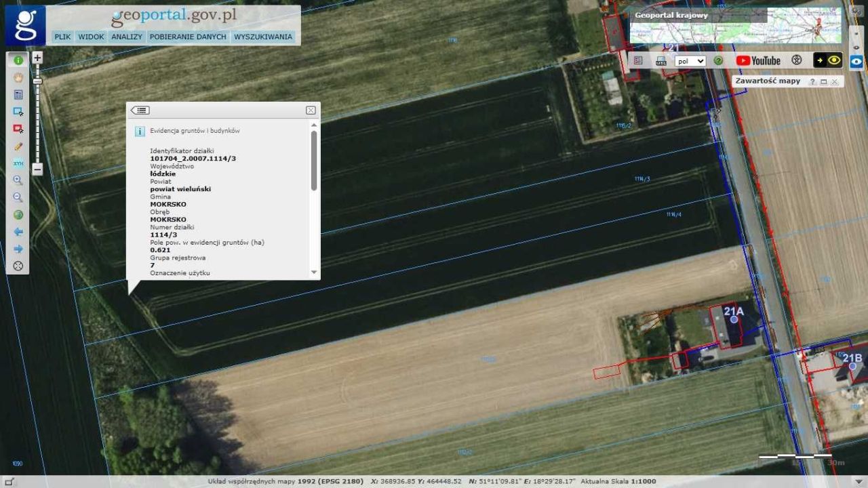Pick the pencil drawing tool
The image size is (868, 488).
pos(18,146)
